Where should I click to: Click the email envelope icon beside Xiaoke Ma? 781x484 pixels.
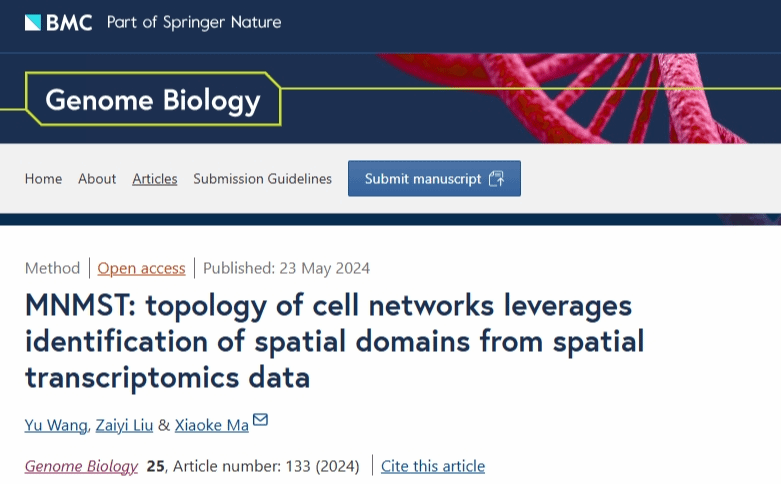[260, 420]
